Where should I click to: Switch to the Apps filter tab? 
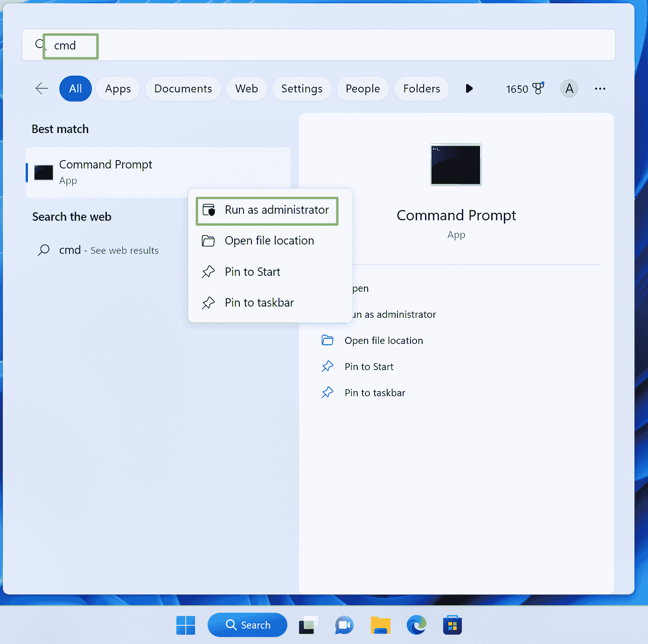click(x=118, y=89)
